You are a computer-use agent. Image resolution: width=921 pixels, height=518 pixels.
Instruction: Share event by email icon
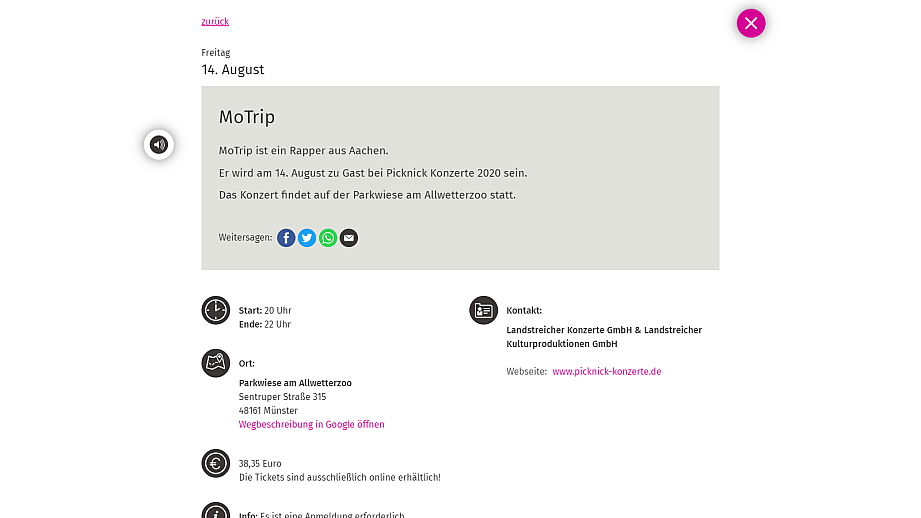pyautogui.click(x=349, y=238)
